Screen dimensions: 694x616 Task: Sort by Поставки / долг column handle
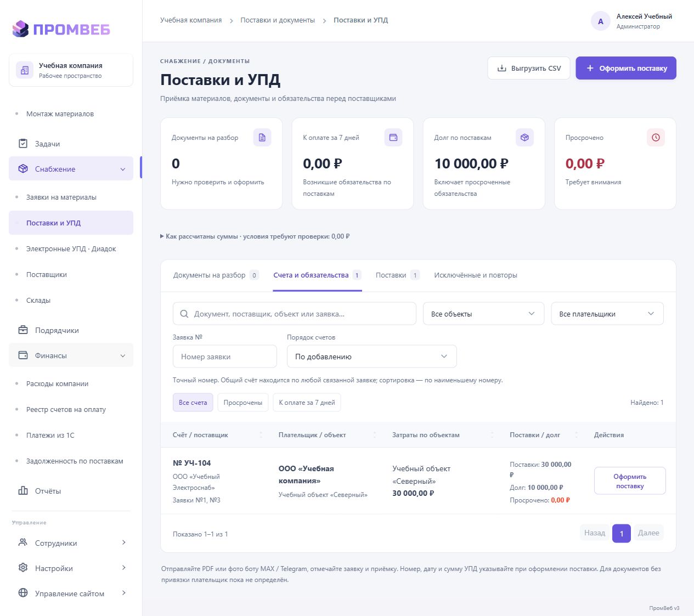[x=577, y=435]
